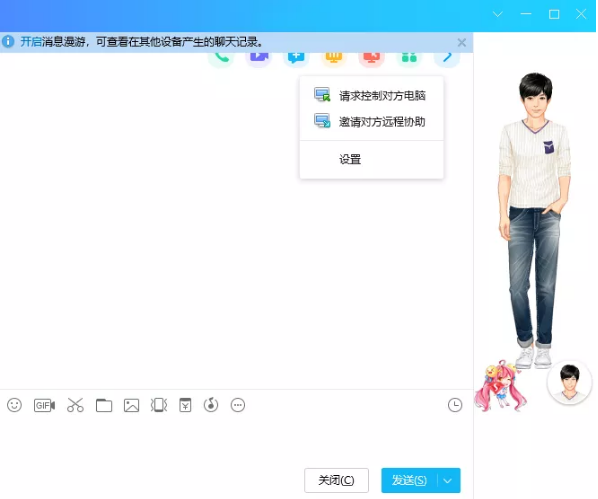
Task: Expand more top toolbar apps with the chevron
Action: (447, 58)
